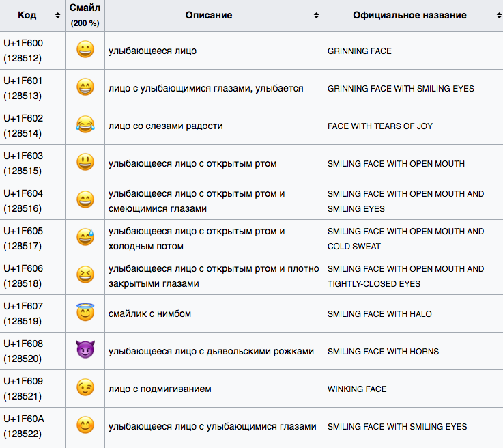Click description 'улыбающееся лицо с улыбающимися глазами'

pyautogui.click(x=212, y=427)
